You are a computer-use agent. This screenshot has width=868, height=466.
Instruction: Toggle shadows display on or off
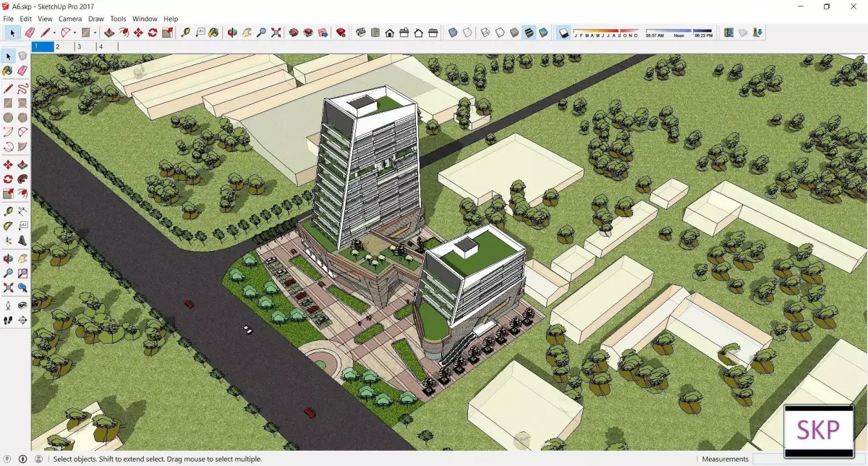pyautogui.click(x=564, y=33)
